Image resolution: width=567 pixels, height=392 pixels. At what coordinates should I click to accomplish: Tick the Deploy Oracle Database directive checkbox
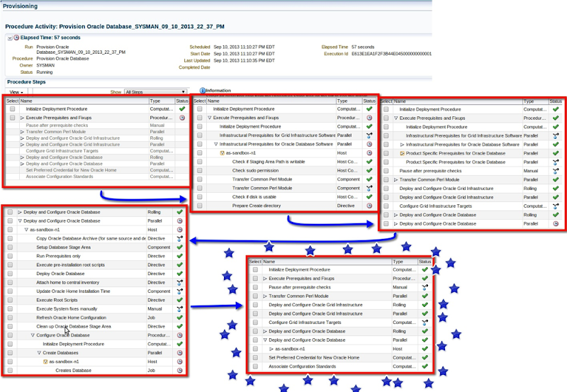pyautogui.click(x=10, y=274)
